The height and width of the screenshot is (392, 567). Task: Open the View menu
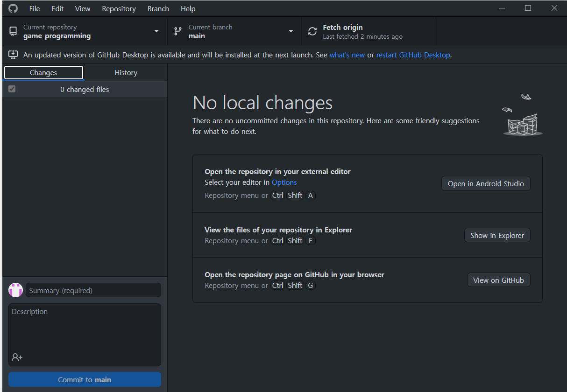point(83,8)
